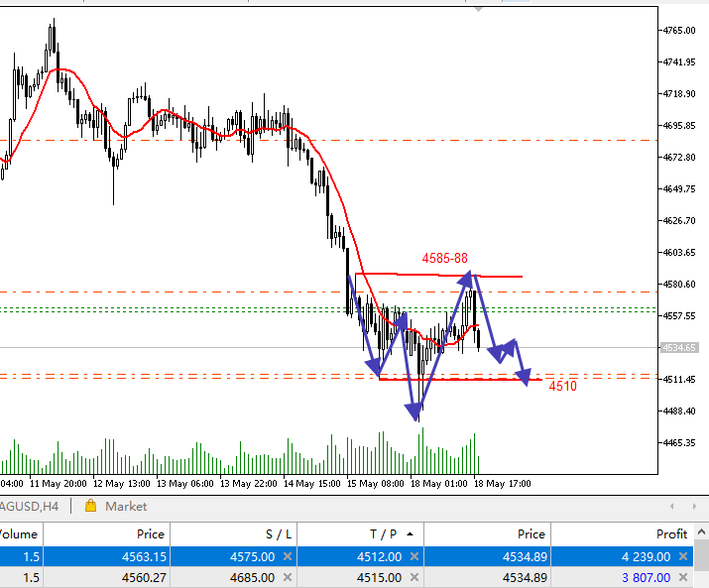Screen dimensions: 709x588
Task: Select the 4560.27 order row
Action: (x=346, y=577)
